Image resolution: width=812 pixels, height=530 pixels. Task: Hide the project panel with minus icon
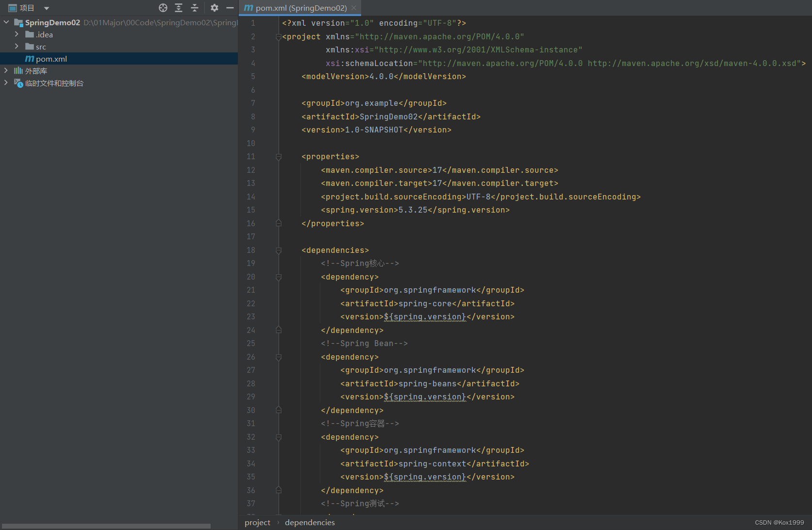(230, 8)
